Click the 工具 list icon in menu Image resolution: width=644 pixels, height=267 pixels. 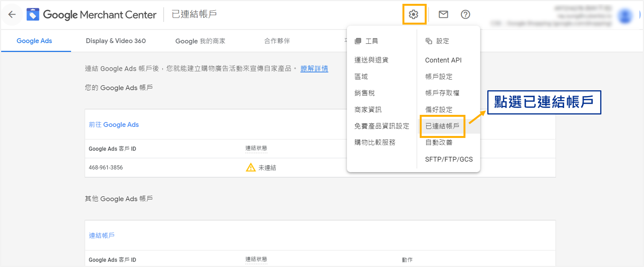358,41
